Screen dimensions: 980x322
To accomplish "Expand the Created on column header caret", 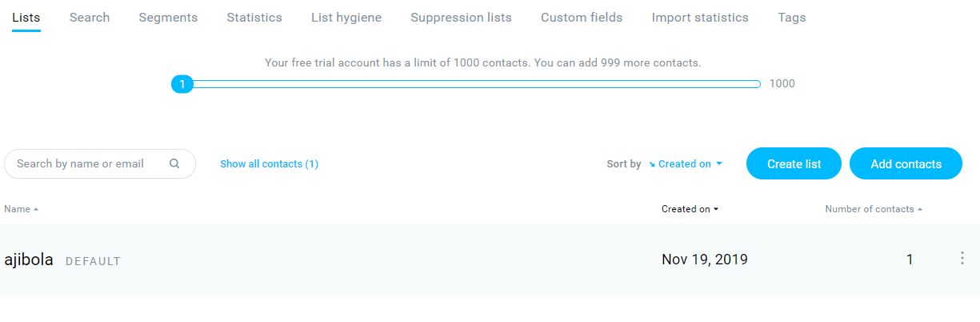I will pos(716,209).
